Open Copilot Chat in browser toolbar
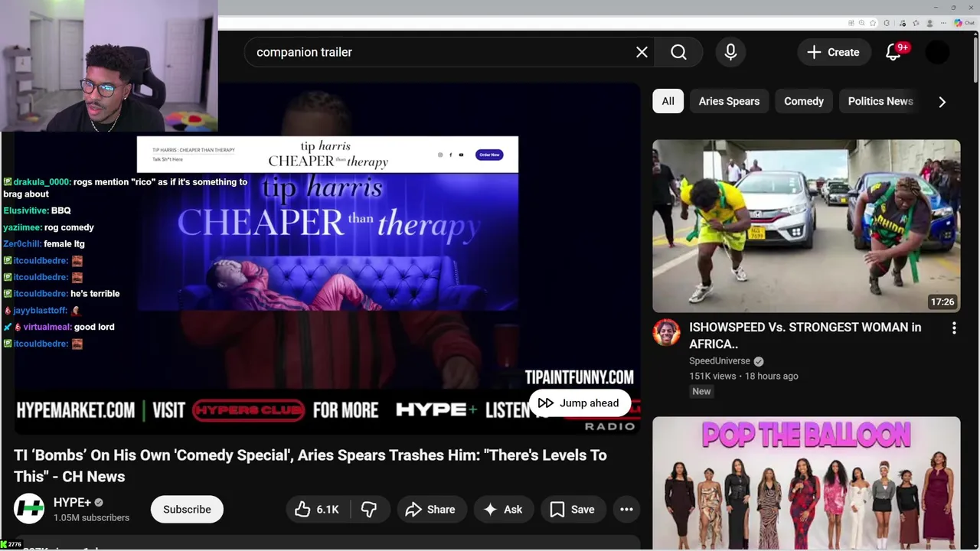The height and width of the screenshot is (551, 980). (x=963, y=23)
